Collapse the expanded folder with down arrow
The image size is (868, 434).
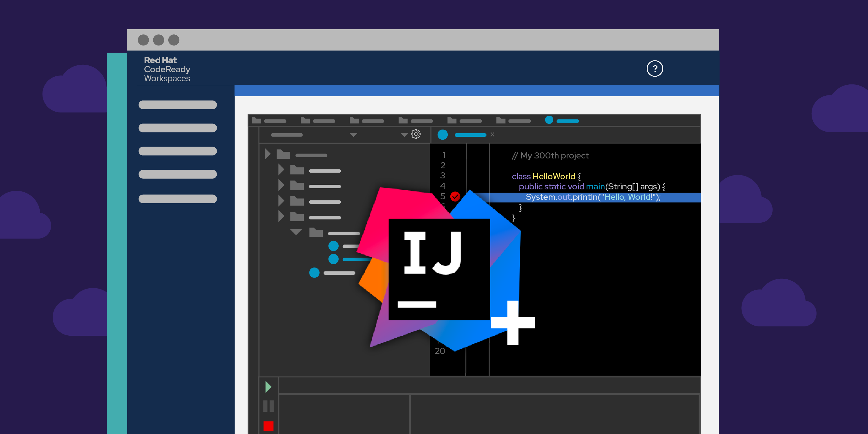coord(296,232)
